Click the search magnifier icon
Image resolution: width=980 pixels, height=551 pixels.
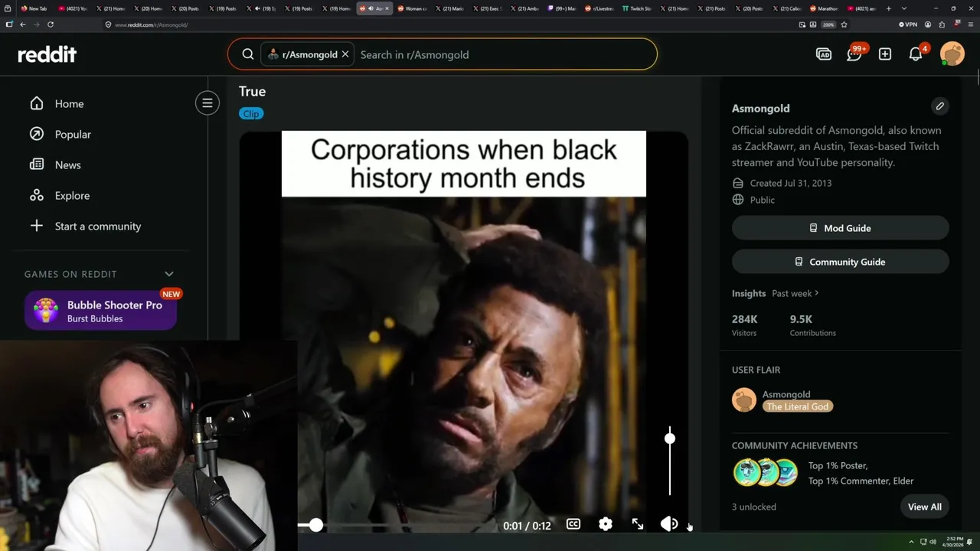coord(248,54)
